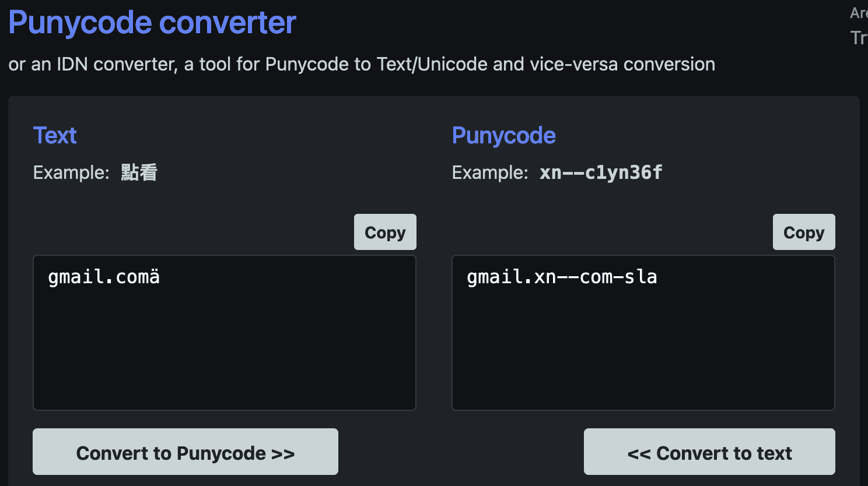Select the example characters 點看
The image size is (868, 486).
coord(139,172)
